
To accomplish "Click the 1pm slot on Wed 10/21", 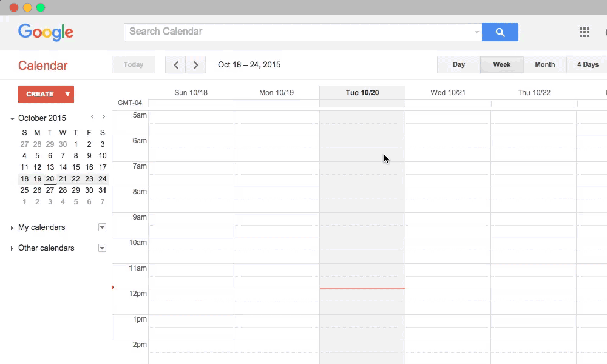I will point(448,327).
